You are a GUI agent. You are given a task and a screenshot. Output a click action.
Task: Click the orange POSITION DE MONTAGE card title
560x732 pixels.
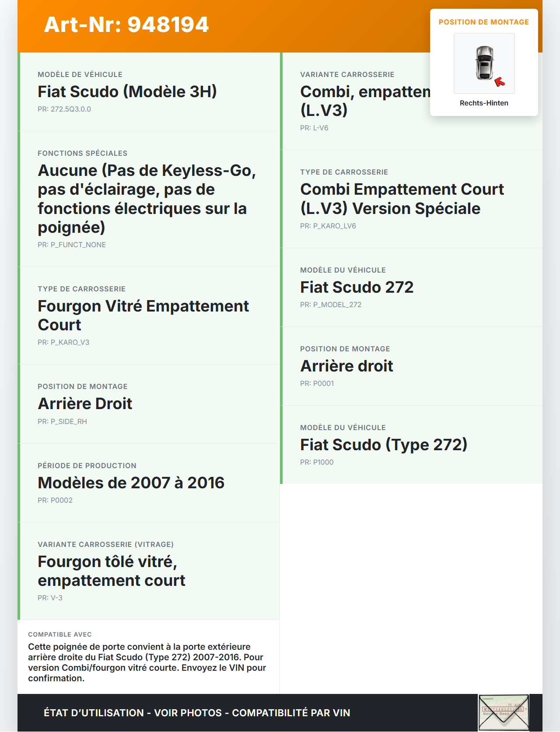tap(484, 22)
